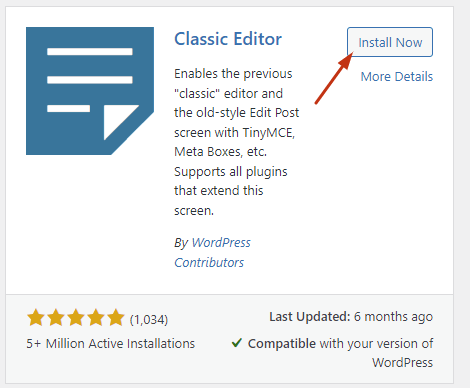This screenshot has width=470, height=388.
Task: Click the top white line of the plugin icon
Action: coord(90,52)
